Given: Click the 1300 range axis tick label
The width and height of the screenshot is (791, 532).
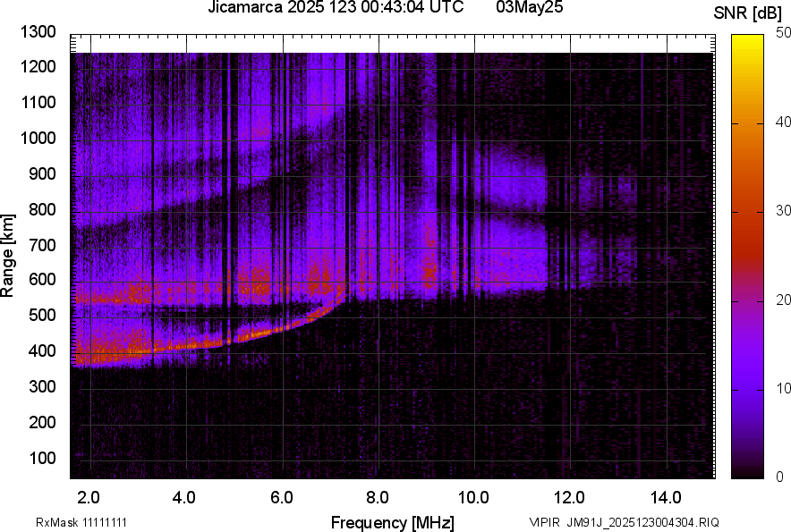Looking at the screenshot, I should [38, 32].
